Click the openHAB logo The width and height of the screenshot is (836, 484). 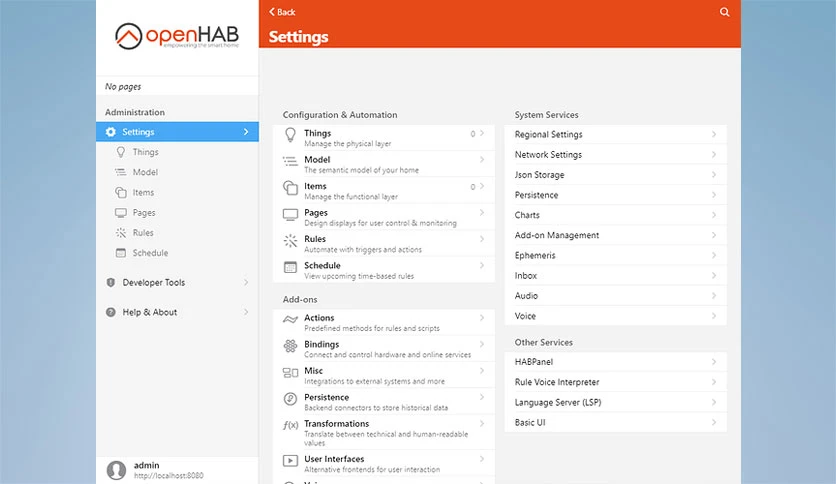pos(177,36)
